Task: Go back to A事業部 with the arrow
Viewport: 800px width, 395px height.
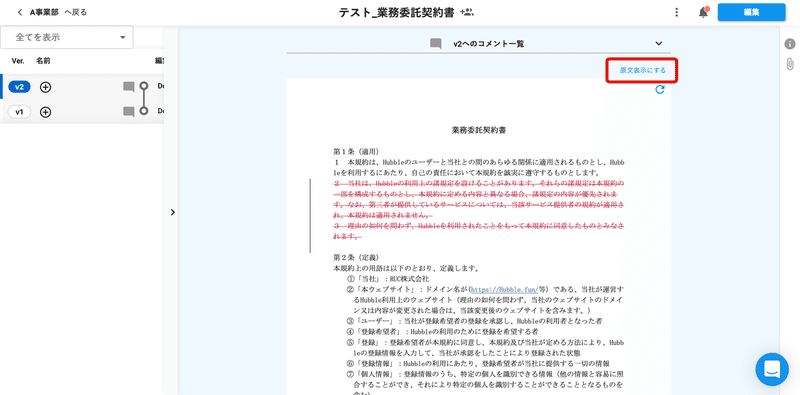Action: (x=19, y=12)
